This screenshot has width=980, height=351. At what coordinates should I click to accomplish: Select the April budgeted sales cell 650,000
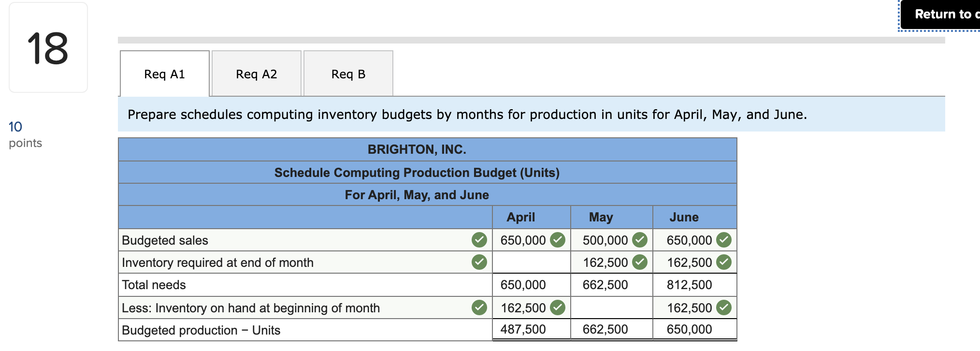tap(531, 240)
